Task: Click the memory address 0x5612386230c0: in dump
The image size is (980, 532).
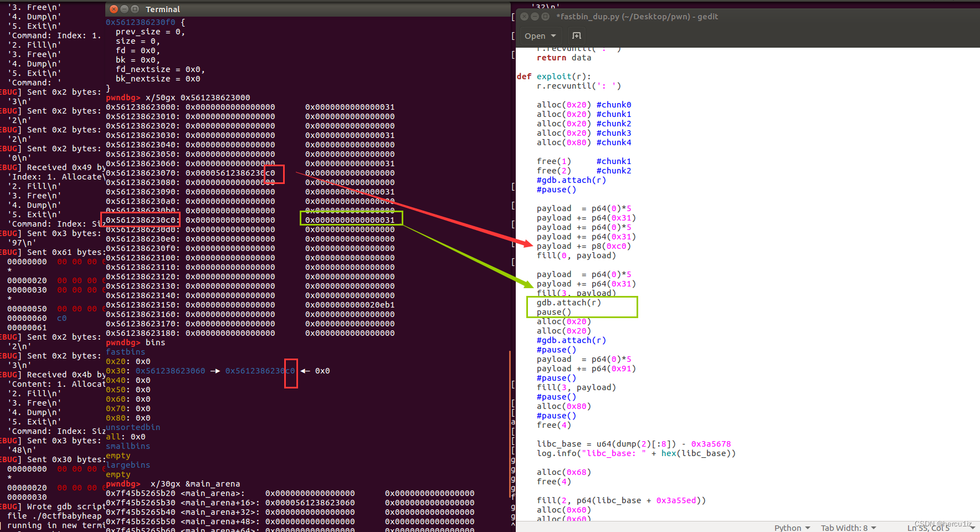Action: (x=142, y=220)
